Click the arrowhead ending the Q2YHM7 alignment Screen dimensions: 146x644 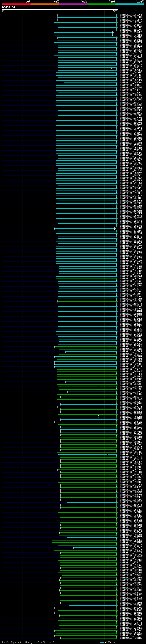tap(115, 228)
